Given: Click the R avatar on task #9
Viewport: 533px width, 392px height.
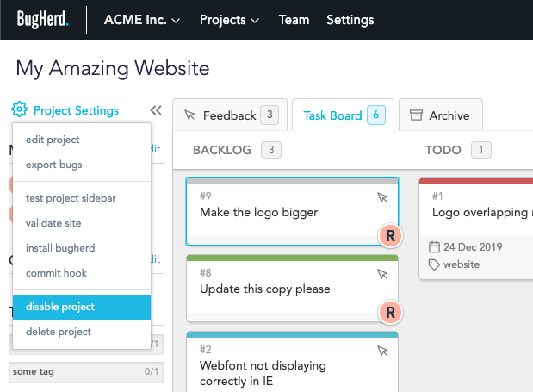Looking at the screenshot, I should [390, 234].
